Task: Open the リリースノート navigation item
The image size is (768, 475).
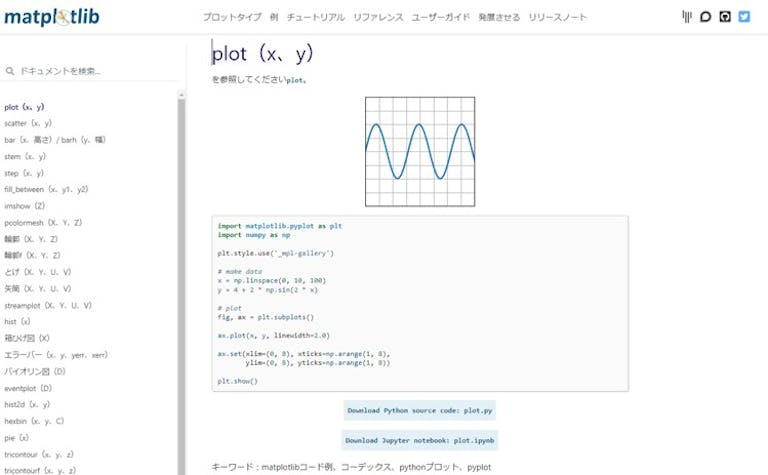Action: pyautogui.click(x=557, y=17)
